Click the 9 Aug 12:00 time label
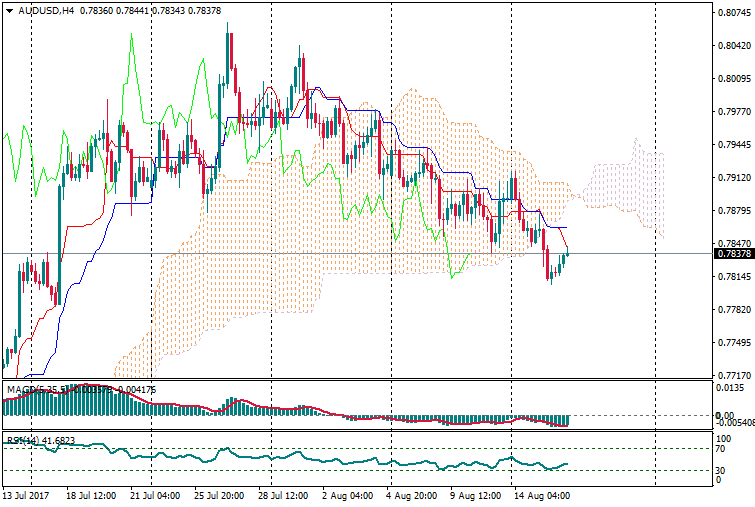Screen dimensions: 755x507 (473, 495)
